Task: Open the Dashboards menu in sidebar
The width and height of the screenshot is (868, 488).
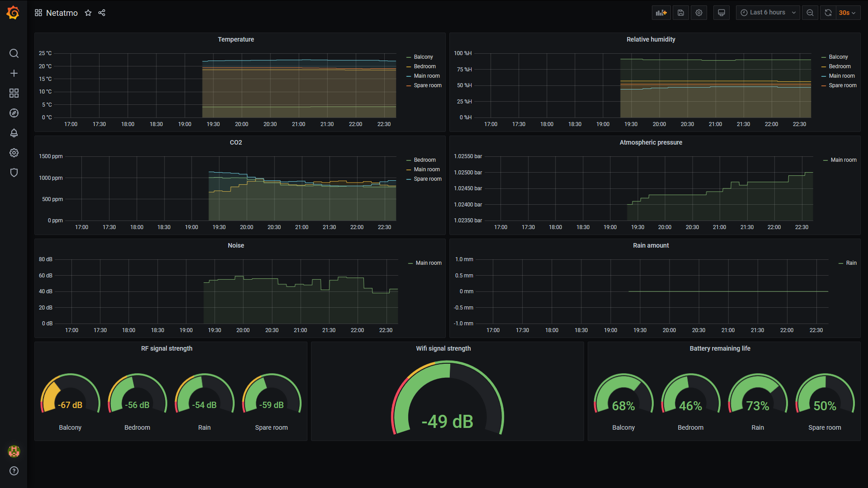Action: pos(14,93)
